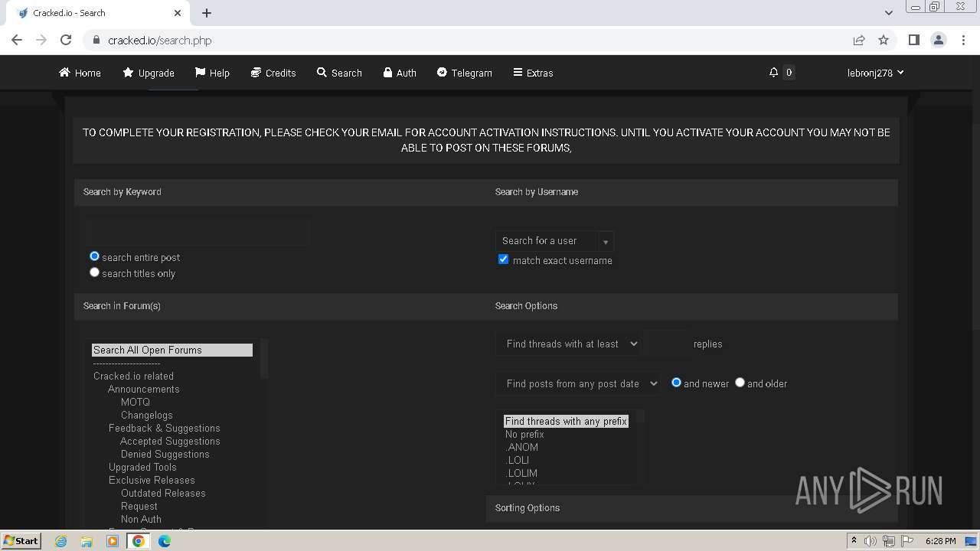The width and height of the screenshot is (980, 551).
Task: Open Find threads with at least dropdown
Action: coord(568,344)
